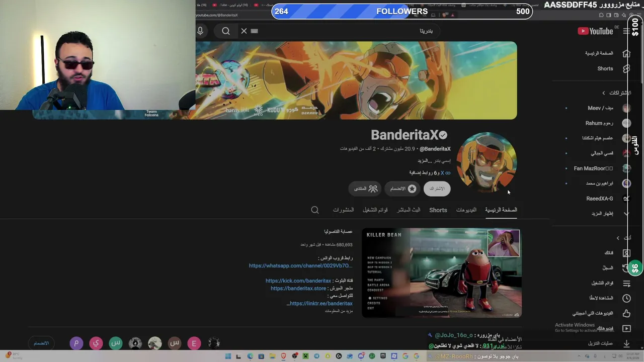Open the YouTube hamburger guide menu
644x362 pixels.
click(x=626, y=31)
